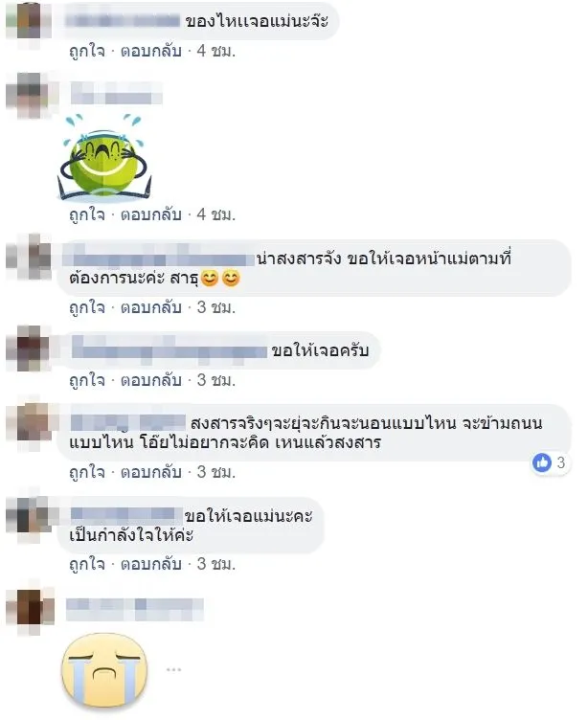Open avatar of the first commenter

point(30,21)
